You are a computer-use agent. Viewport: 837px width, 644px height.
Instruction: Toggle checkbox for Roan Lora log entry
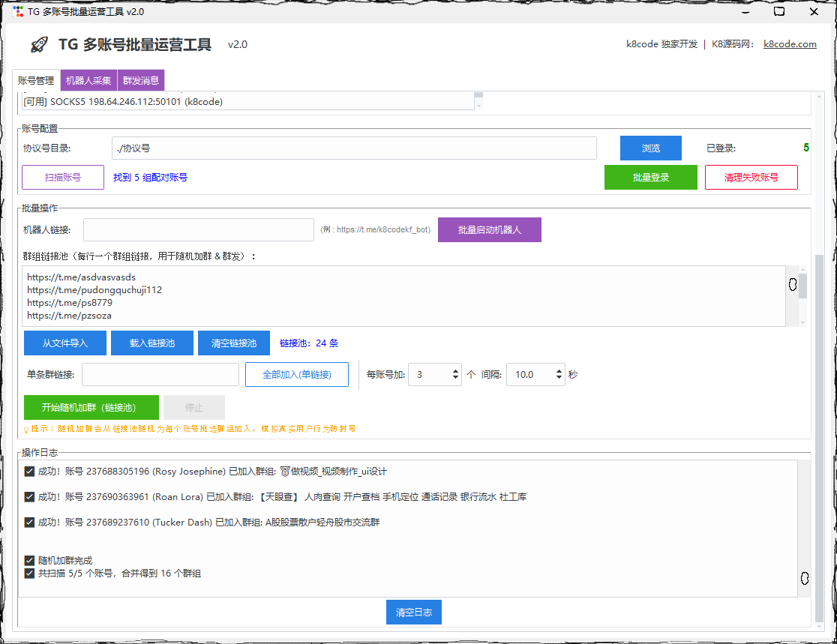[x=30, y=497]
